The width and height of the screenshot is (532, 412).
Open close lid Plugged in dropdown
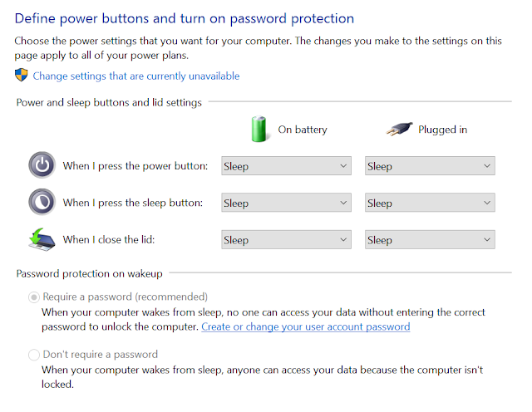430,240
